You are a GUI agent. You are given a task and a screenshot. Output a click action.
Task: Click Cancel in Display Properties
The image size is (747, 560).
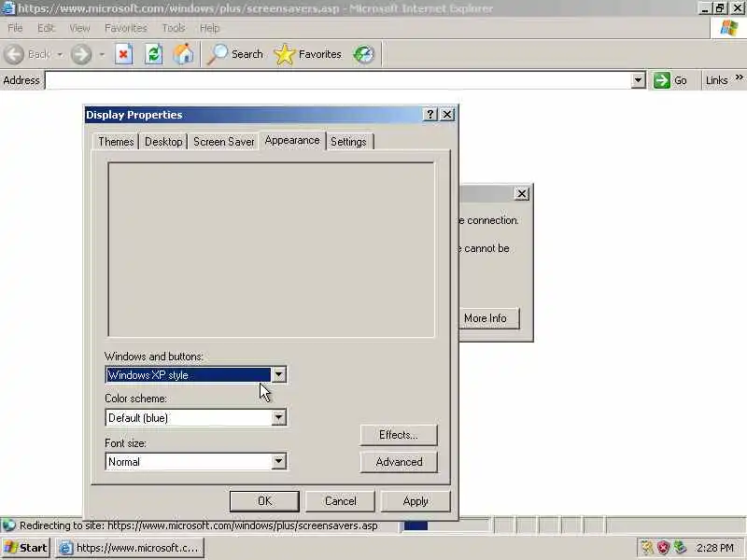340,501
